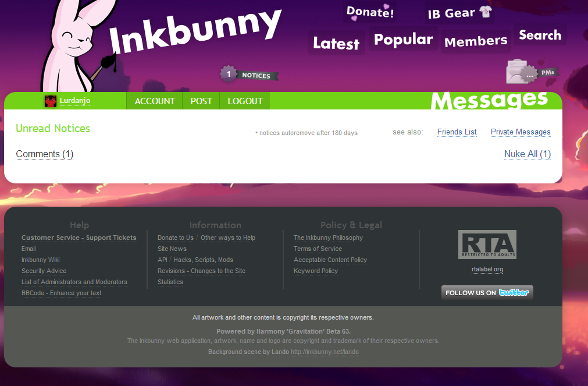588x386 pixels.
Task: Open the Friends List link
Action: [x=457, y=132]
